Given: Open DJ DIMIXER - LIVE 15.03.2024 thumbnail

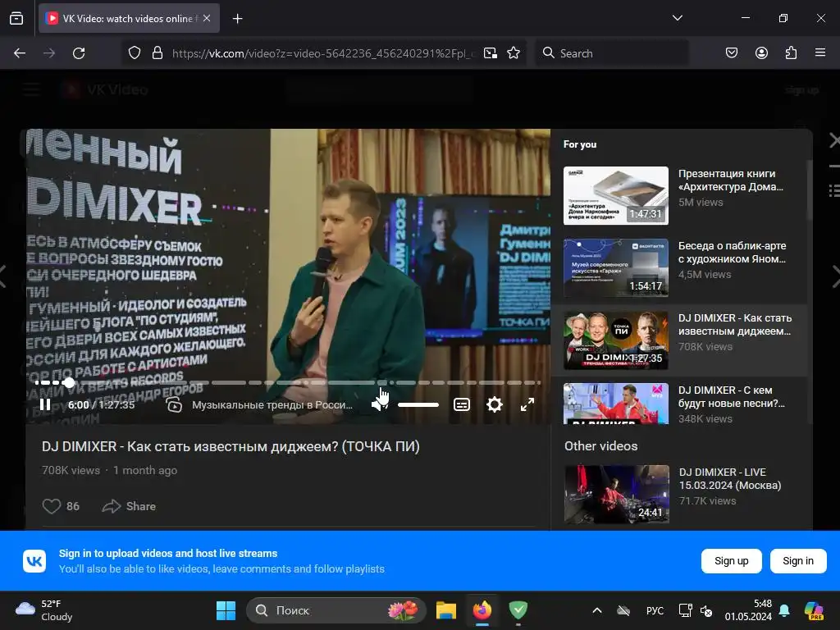Looking at the screenshot, I should coord(617,494).
